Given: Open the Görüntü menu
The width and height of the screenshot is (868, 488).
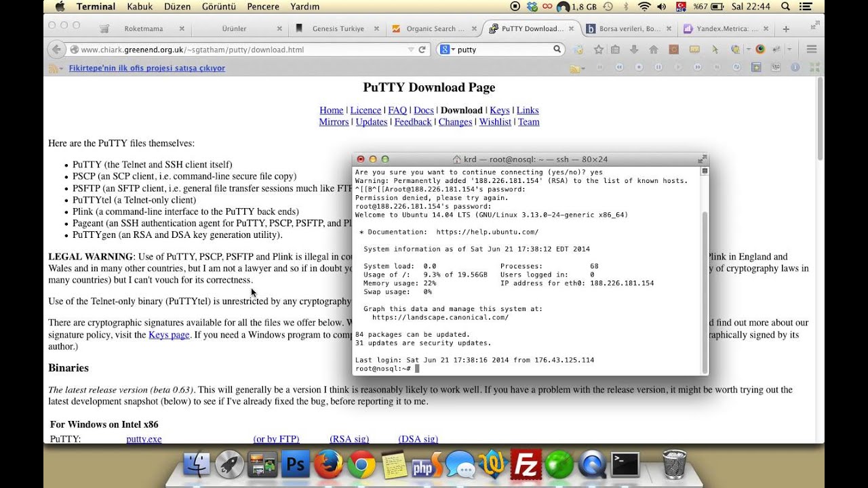Looking at the screenshot, I should pyautogui.click(x=218, y=7).
